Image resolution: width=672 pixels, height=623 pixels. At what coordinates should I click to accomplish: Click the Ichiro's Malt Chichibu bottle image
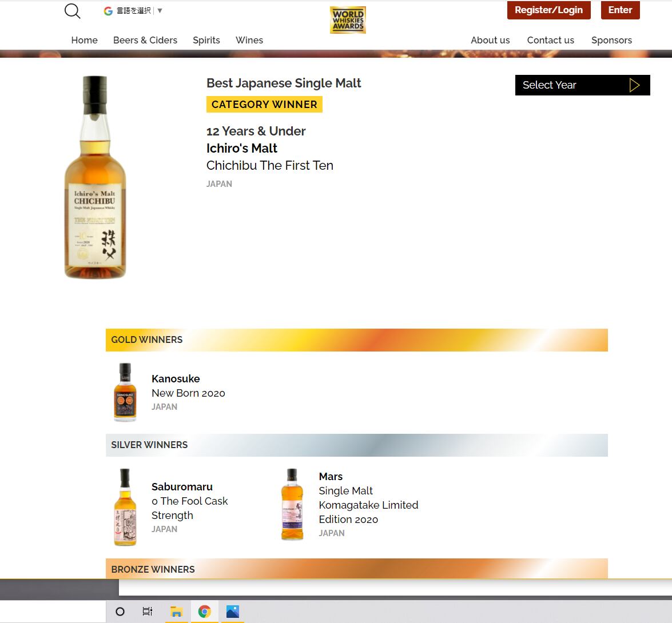coord(95,177)
